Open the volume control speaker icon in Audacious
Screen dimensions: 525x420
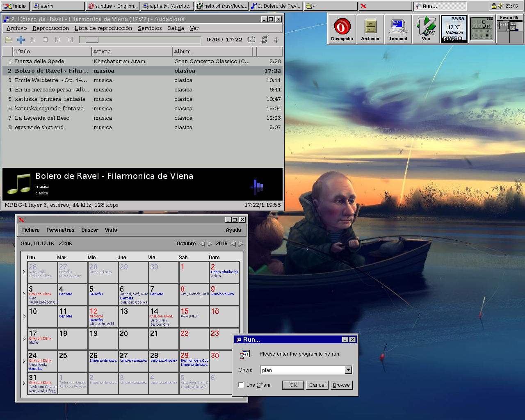(276, 40)
